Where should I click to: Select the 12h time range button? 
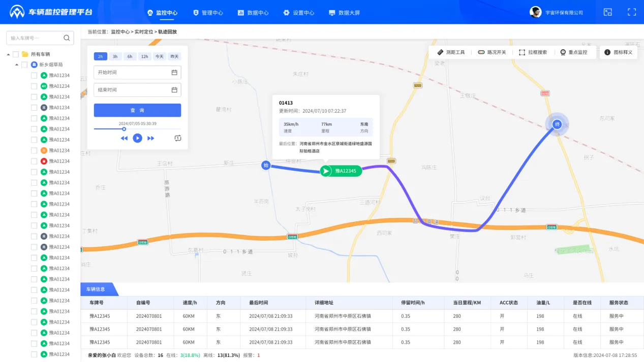click(145, 56)
